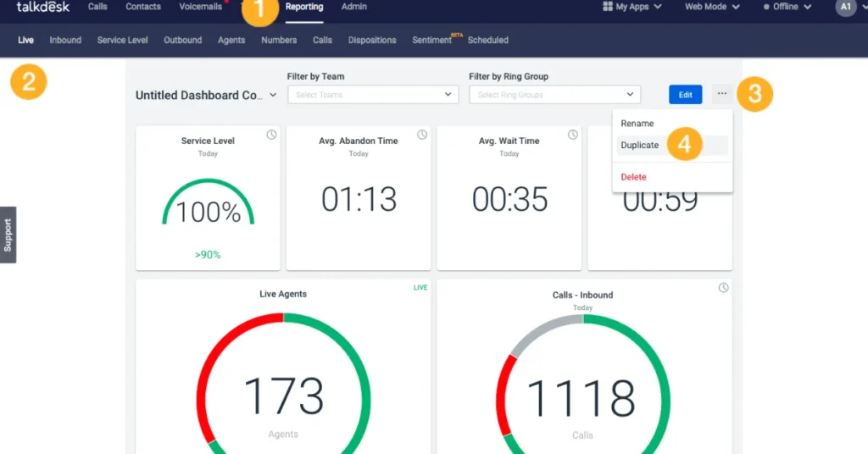Click the Avg. Abandon Time clock icon
868x454 pixels.
422,135
